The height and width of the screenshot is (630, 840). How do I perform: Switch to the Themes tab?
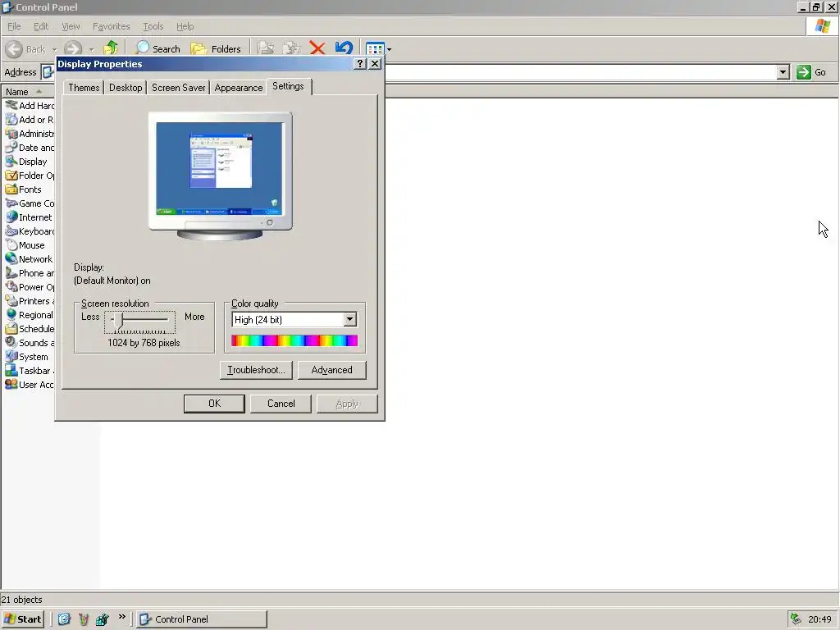[84, 87]
